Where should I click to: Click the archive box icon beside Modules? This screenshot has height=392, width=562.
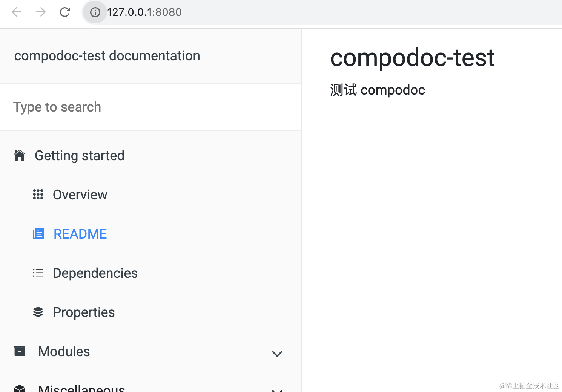pyautogui.click(x=20, y=351)
